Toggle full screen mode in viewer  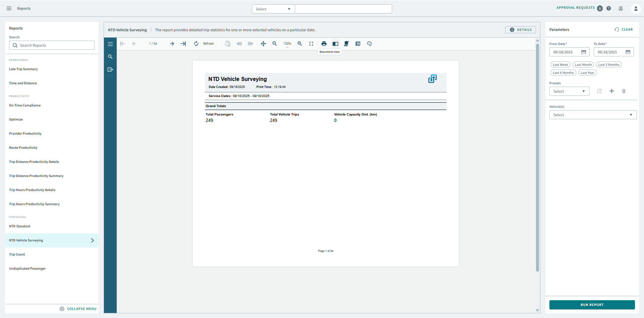pos(311,44)
